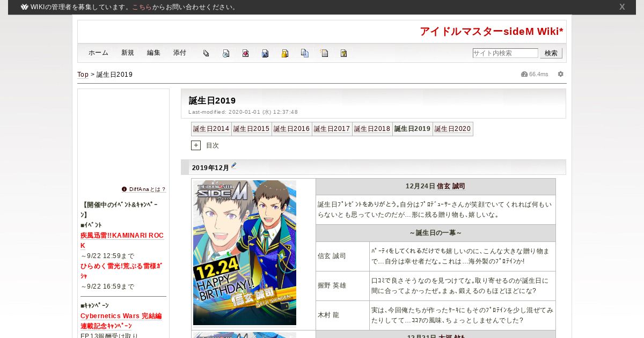Click the サイト内検索 search field

tap(505, 53)
